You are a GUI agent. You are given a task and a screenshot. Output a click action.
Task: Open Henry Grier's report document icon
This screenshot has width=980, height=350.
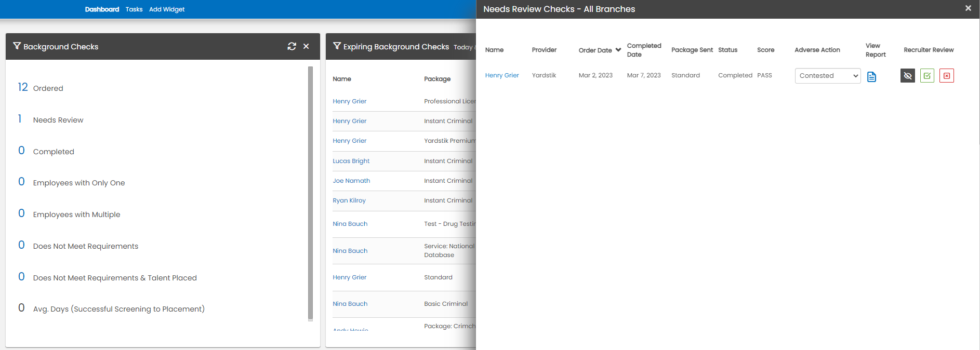(x=871, y=76)
